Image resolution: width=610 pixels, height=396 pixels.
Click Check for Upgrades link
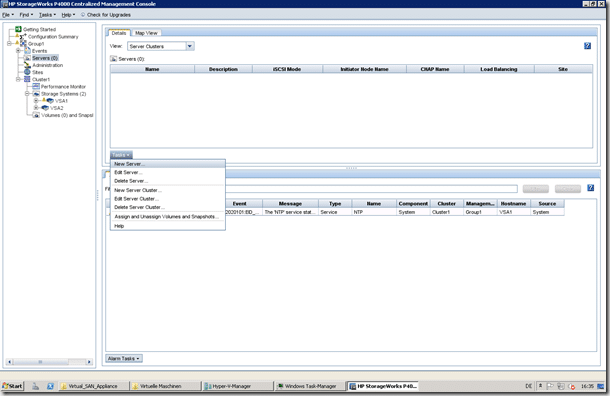click(109, 15)
